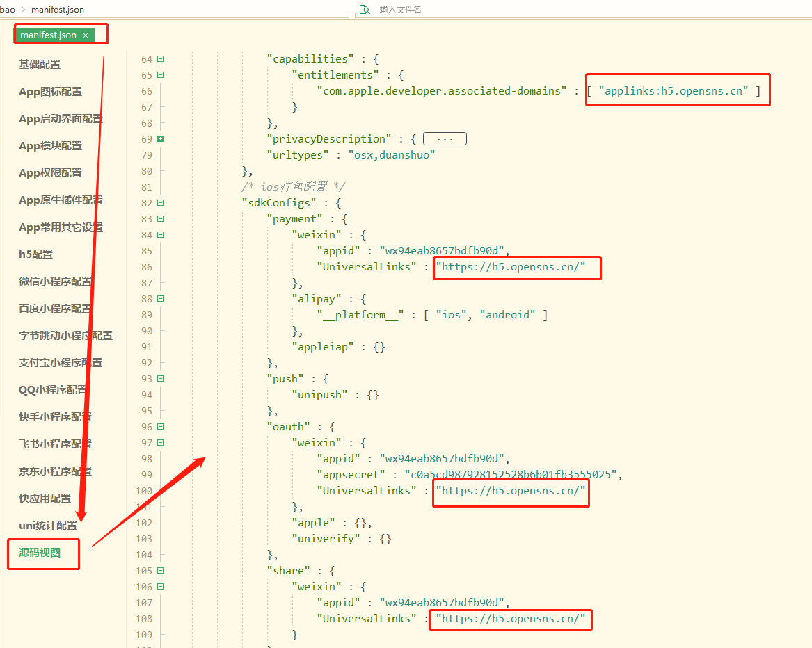Image resolution: width=812 pixels, height=648 pixels.
Task: Click payment weixin appid value on line 85
Action: click(x=443, y=251)
